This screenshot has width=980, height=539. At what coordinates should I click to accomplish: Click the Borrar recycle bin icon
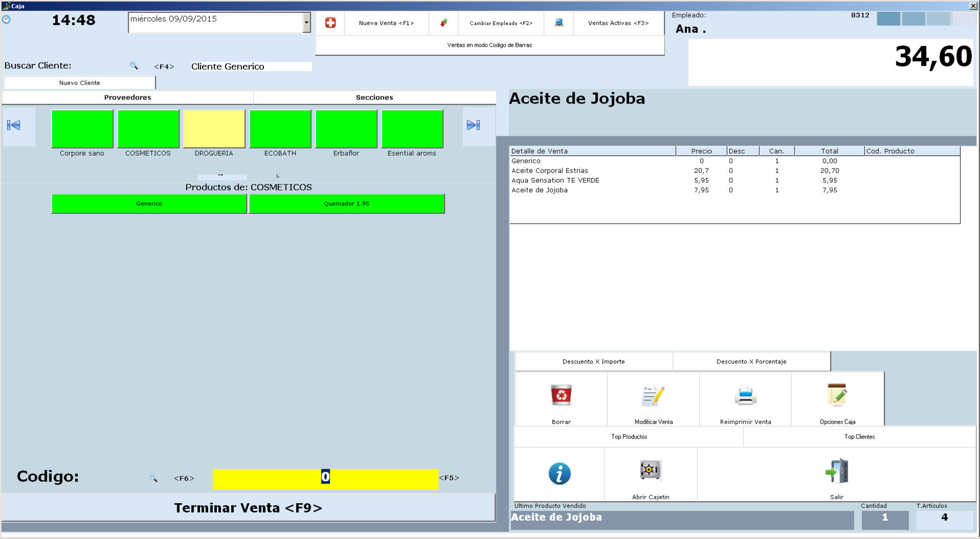561,396
